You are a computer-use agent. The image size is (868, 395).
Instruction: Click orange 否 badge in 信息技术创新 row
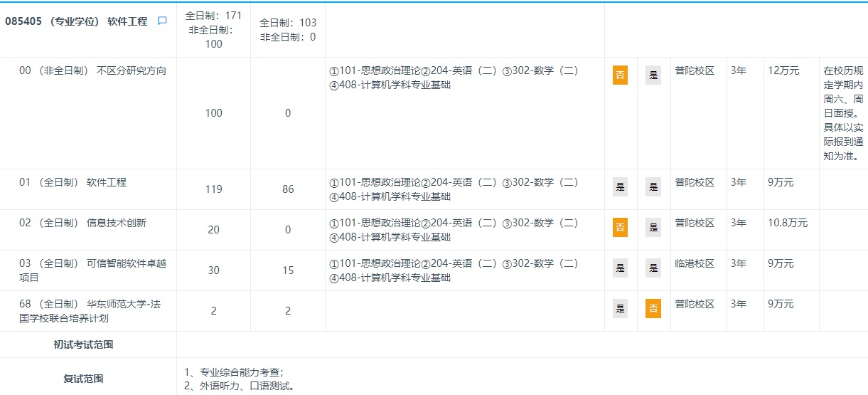click(x=620, y=227)
